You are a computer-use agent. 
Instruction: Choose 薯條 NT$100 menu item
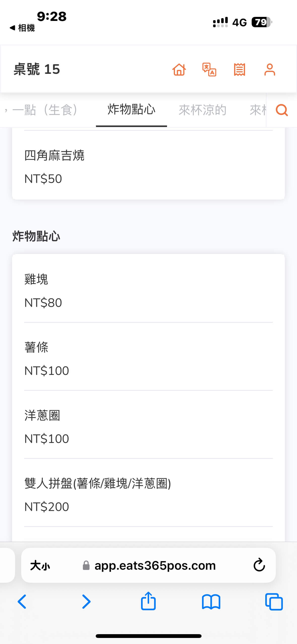[x=148, y=359]
